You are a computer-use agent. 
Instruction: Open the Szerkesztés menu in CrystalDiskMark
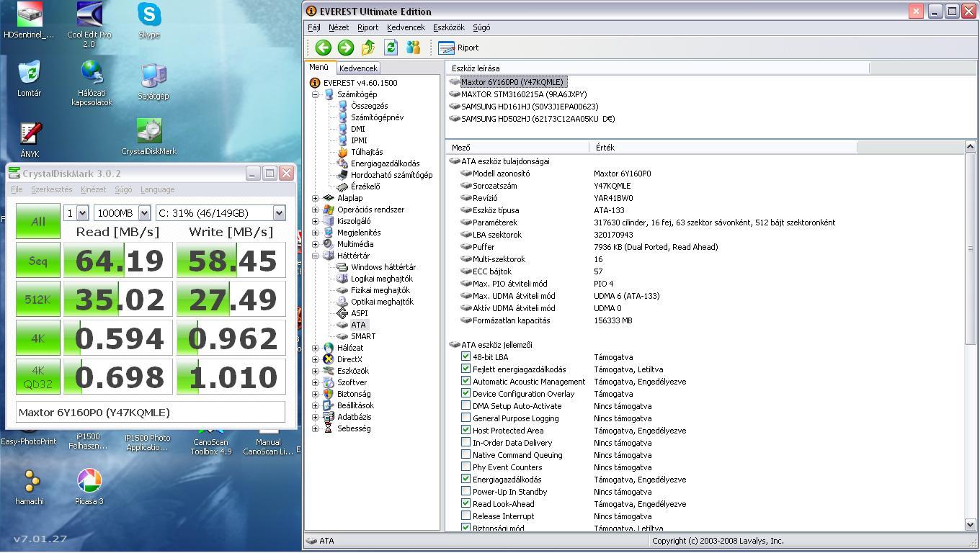(x=52, y=189)
